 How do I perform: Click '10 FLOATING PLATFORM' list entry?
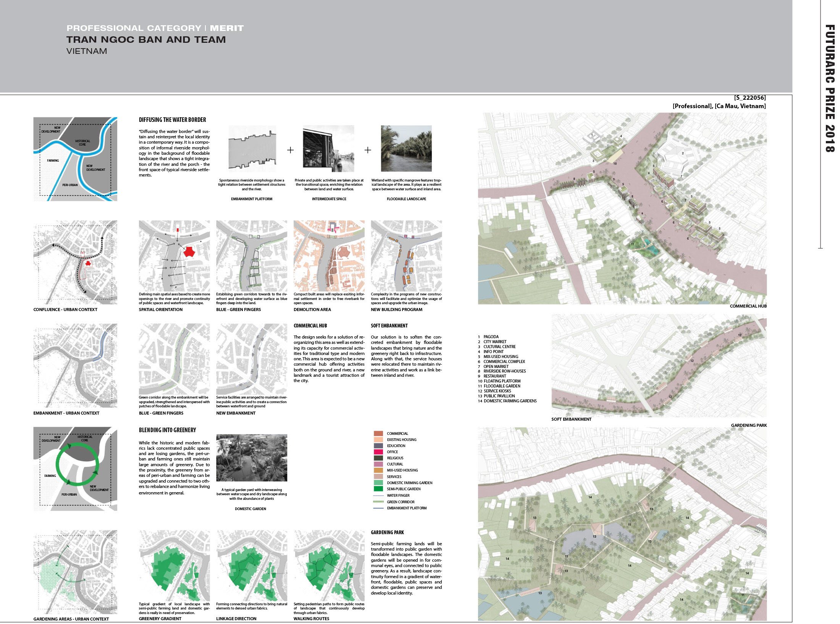(x=499, y=381)
